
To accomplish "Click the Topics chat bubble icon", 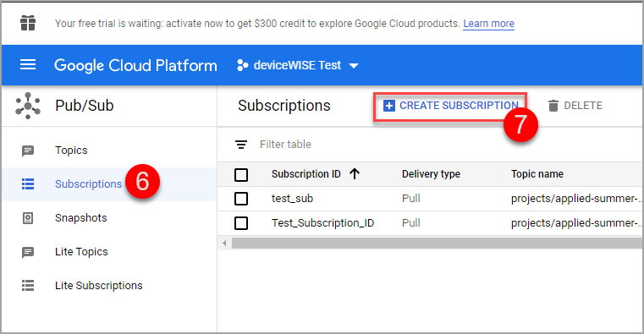I will 28,151.
